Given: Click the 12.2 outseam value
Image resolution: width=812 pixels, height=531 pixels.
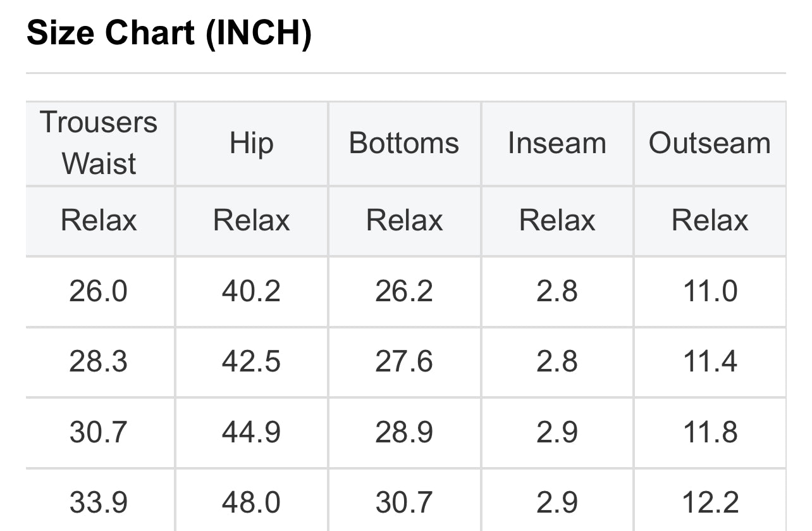Looking at the screenshot, I should pos(710,503).
